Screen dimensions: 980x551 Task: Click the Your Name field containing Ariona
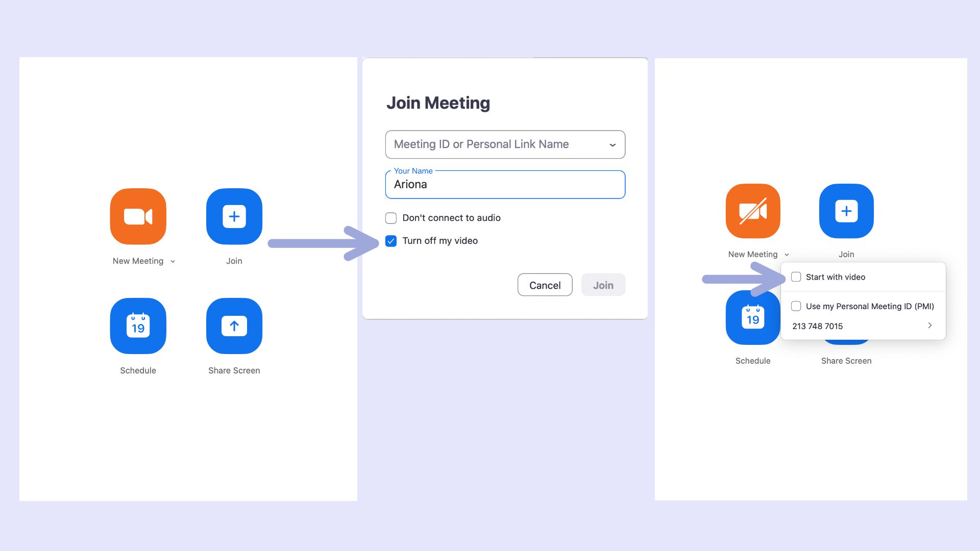[504, 185]
